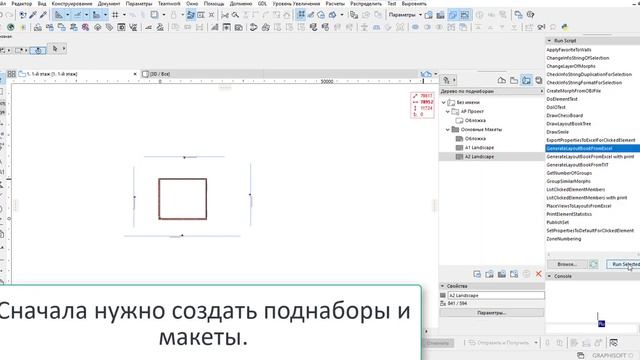Click the Python script icon in toolbar
Screen dimensions: 640x360
click(x=564, y=27)
